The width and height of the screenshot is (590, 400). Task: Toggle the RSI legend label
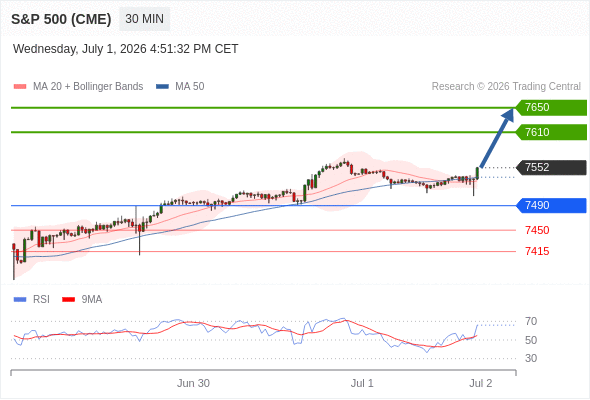click(41, 299)
